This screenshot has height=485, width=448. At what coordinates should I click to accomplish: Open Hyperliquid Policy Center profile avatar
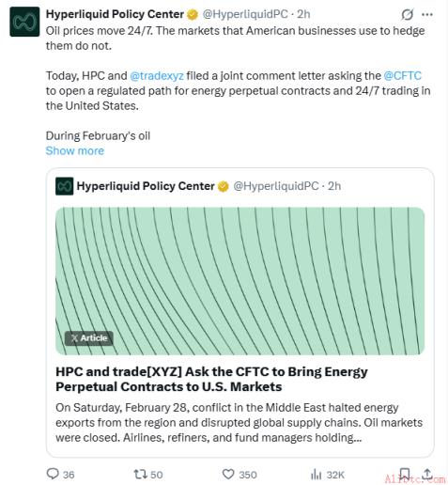(x=24, y=22)
